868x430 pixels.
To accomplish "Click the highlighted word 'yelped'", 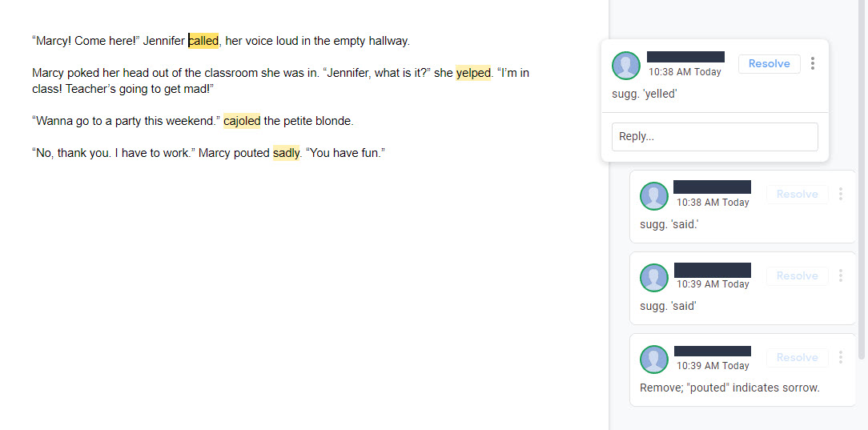I will pyautogui.click(x=473, y=73).
